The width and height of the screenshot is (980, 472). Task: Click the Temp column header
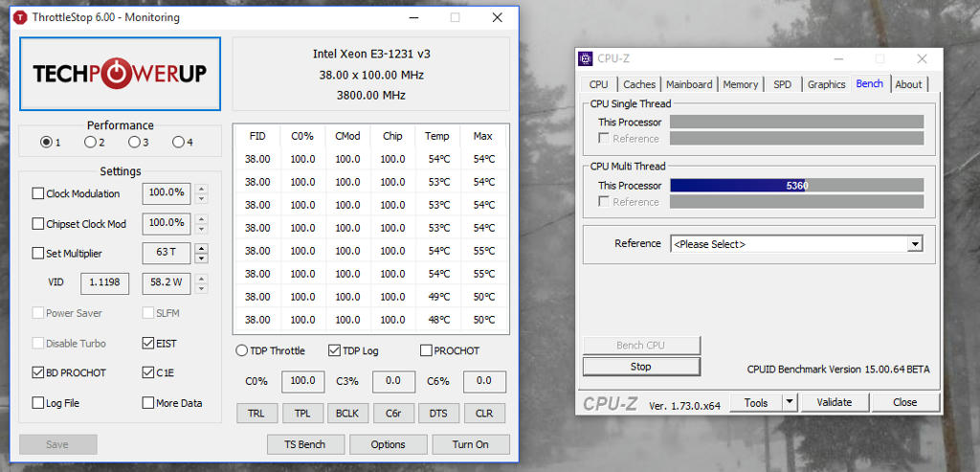436,136
